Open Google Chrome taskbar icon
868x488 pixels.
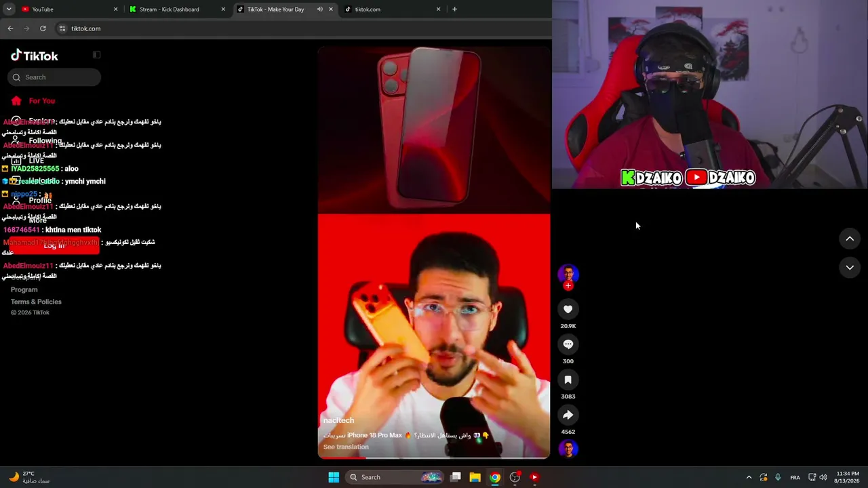click(x=495, y=477)
